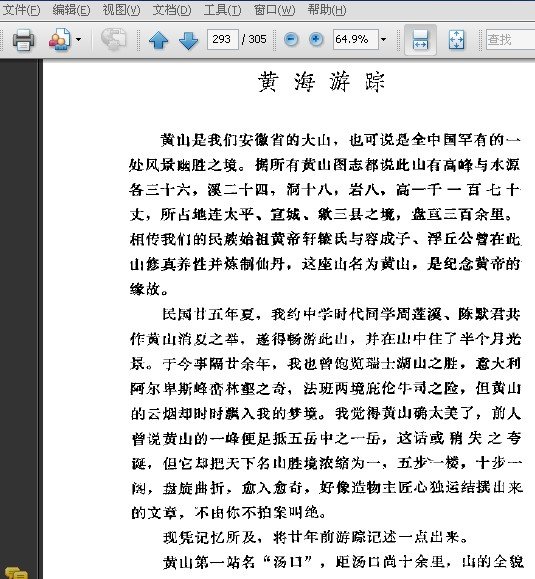The width and height of the screenshot is (535, 579).
Task: Open the 工具(T) menu
Action: pos(222,10)
